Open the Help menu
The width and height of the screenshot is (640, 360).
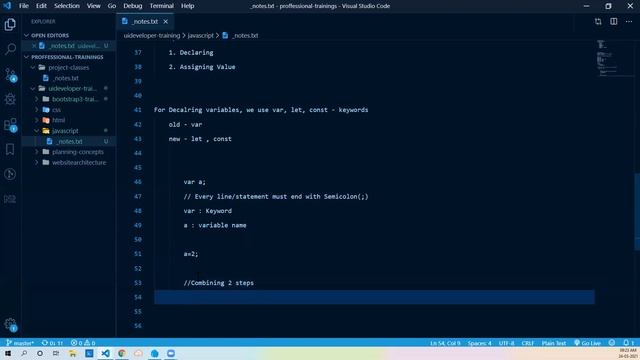click(187, 6)
